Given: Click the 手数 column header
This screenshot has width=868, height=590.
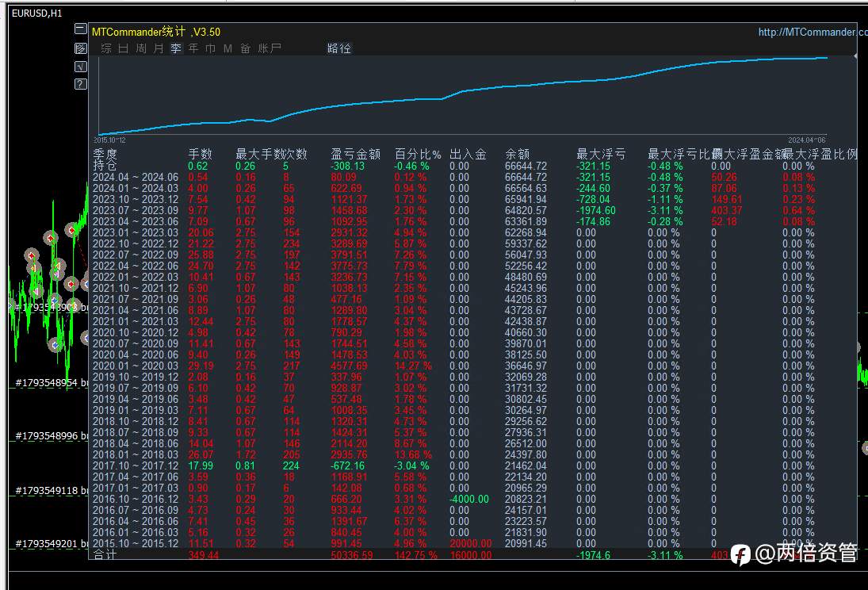Looking at the screenshot, I should click(x=200, y=154).
